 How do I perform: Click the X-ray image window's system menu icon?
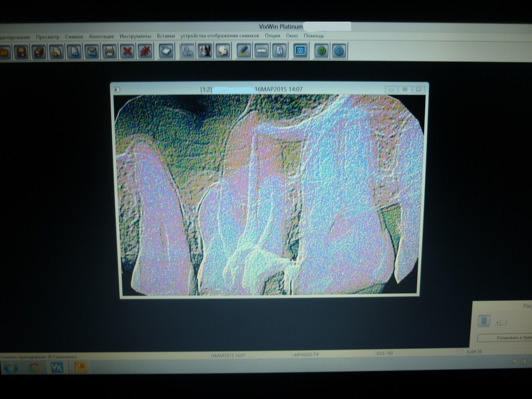pyautogui.click(x=117, y=90)
